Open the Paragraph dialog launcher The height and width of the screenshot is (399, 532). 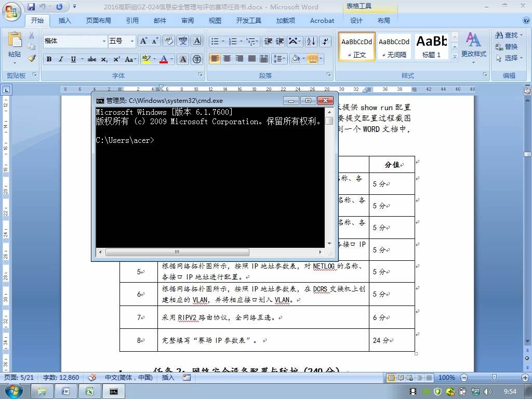(x=329, y=74)
